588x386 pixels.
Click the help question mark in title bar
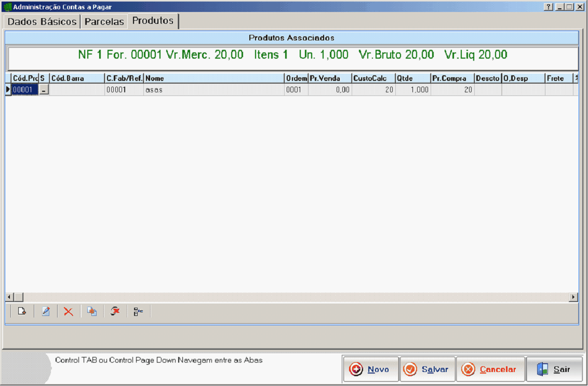tap(548, 7)
